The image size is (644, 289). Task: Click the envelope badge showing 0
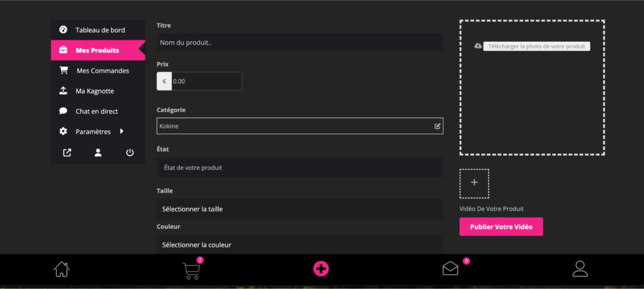(x=467, y=261)
